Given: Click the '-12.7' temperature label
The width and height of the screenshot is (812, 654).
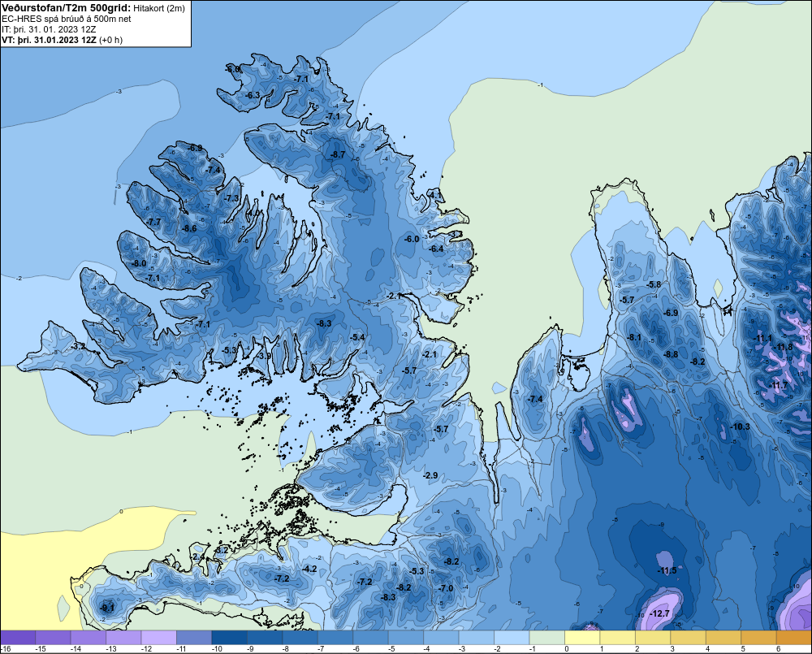Looking at the screenshot, I should coord(659,613).
